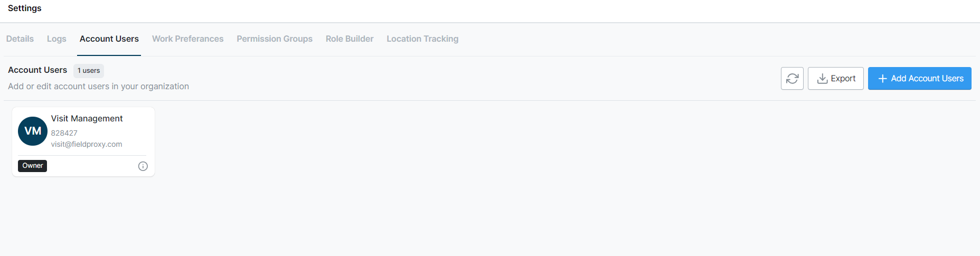Click the "1 users" count badge
The image size is (980, 256).
(x=89, y=71)
